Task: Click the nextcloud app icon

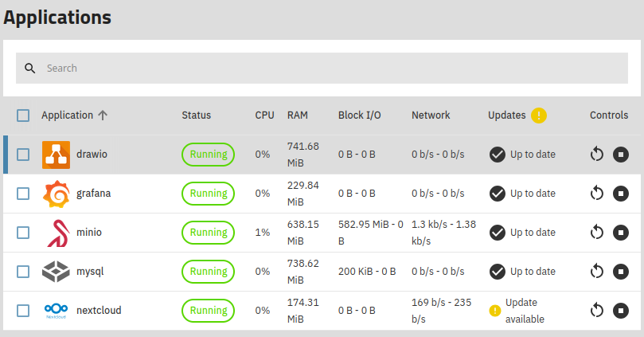Action: pyautogui.click(x=56, y=310)
